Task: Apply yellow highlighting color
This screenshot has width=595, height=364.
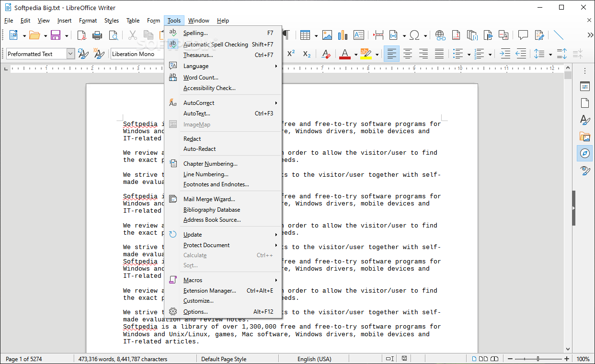Action: click(x=366, y=54)
